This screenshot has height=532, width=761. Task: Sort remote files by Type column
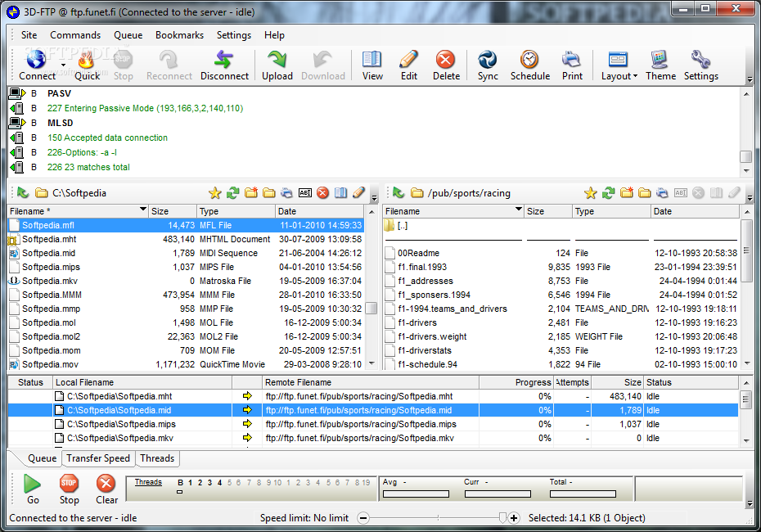[611, 211]
